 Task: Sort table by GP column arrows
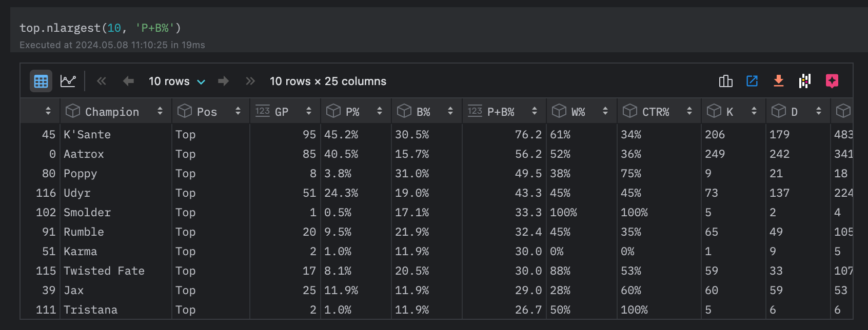[309, 111]
